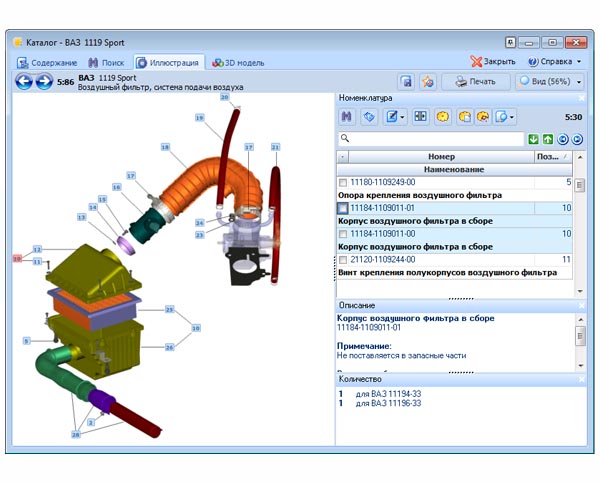This screenshot has height=482, width=600.
Task: Click the Описание panel scroll-down arrow
Action: (x=580, y=366)
